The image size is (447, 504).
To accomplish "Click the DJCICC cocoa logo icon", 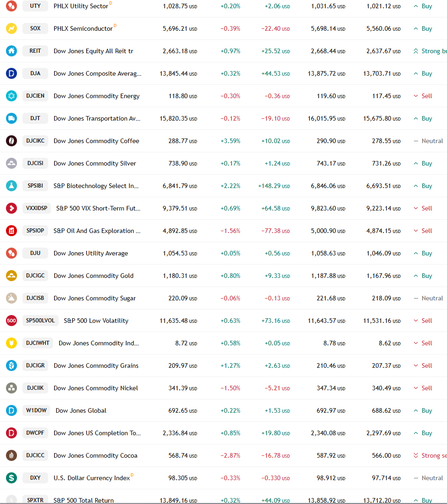I will point(11,455).
